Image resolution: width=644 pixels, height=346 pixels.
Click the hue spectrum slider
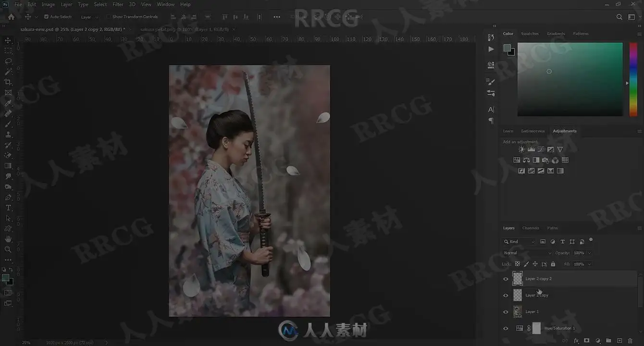[x=633, y=79]
